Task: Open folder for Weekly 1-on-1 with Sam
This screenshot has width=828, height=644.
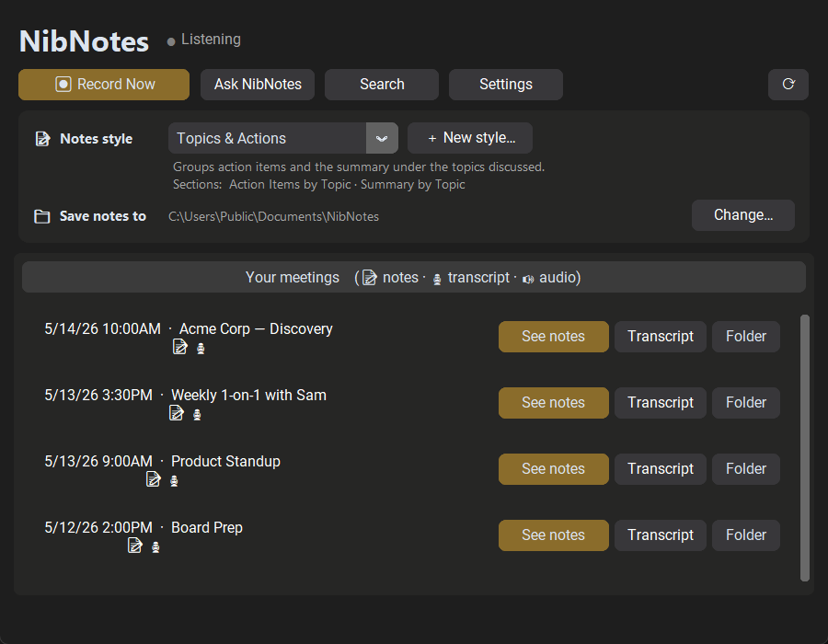Action: point(745,403)
